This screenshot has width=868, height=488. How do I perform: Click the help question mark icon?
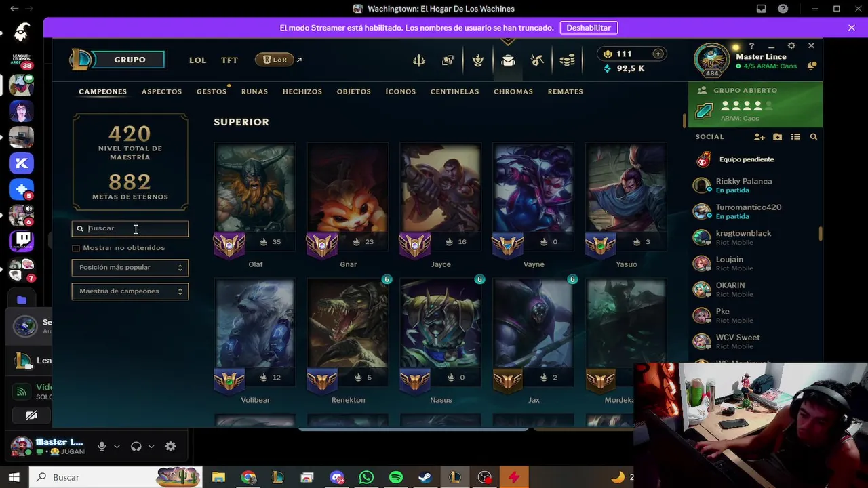(x=751, y=45)
